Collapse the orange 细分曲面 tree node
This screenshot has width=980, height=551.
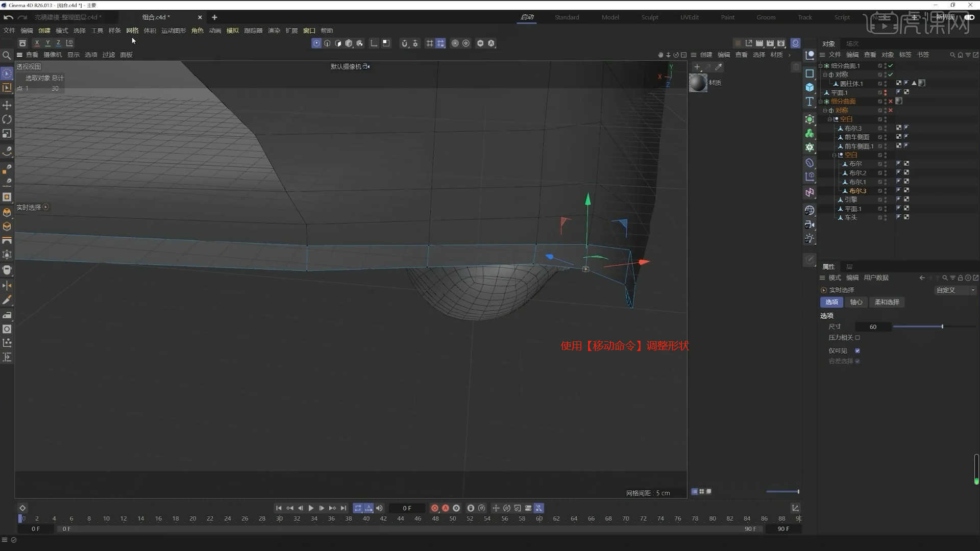[821, 102]
